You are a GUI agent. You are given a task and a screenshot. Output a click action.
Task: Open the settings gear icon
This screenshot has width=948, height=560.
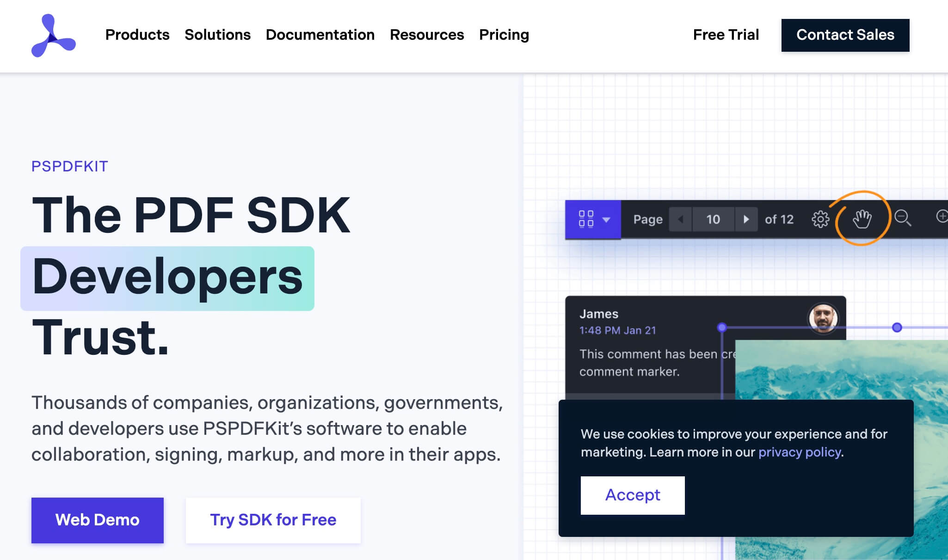[x=820, y=219]
